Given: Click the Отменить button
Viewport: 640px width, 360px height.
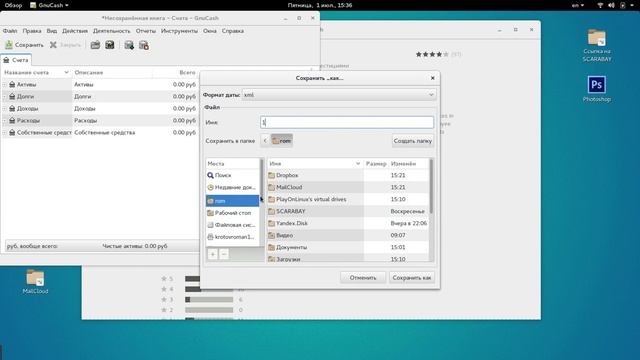Looking at the screenshot, I should pos(363,278).
